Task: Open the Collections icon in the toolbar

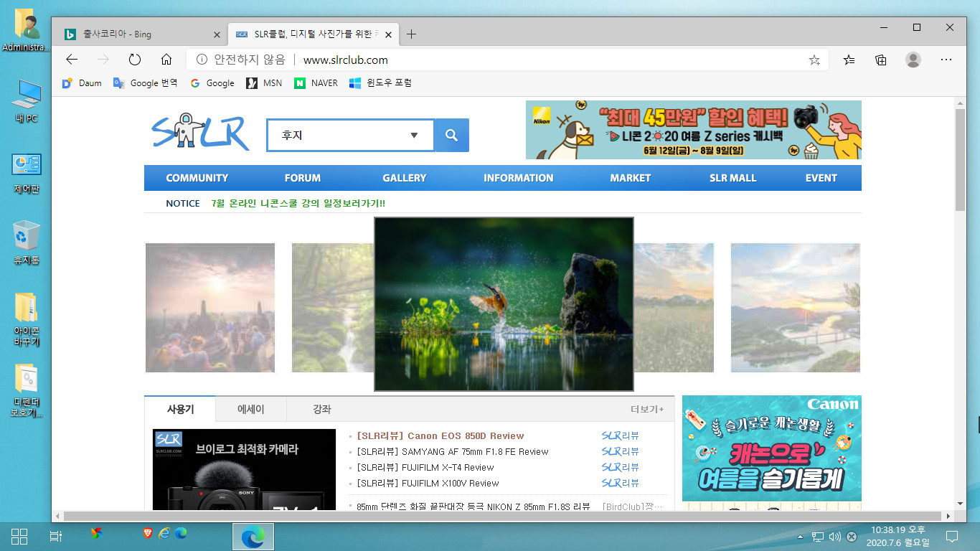Action: [881, 60]
